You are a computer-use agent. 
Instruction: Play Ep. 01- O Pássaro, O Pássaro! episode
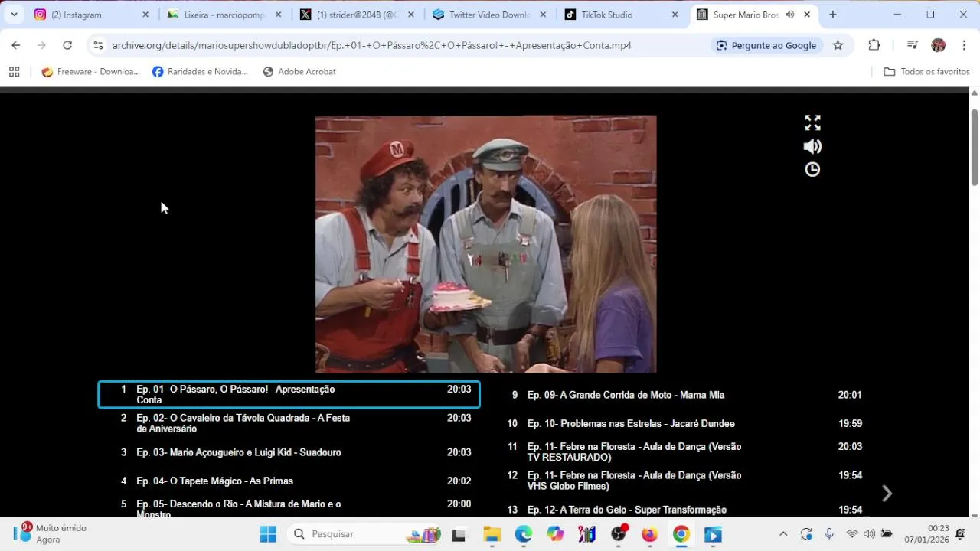tap(289, 395)
